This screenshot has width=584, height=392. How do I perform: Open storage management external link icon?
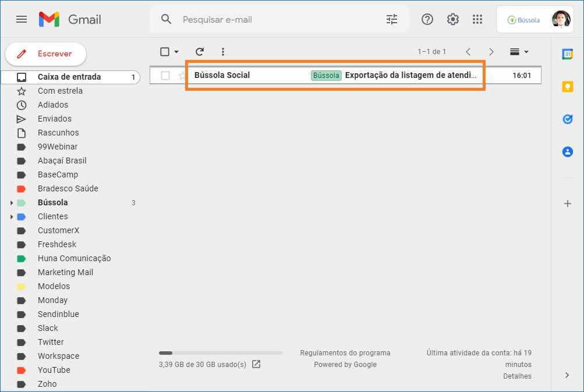pyautogui.click(x=256, y=364)
